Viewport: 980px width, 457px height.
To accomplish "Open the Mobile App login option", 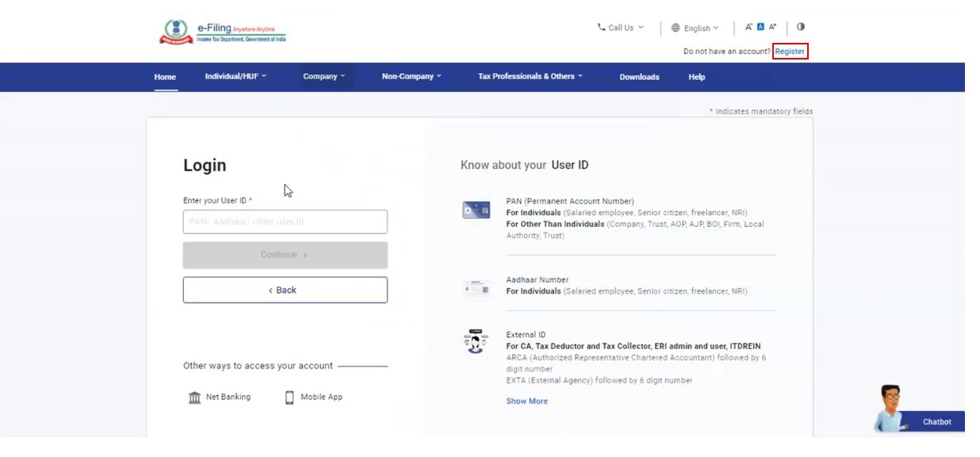I will (x=313, y=397).
